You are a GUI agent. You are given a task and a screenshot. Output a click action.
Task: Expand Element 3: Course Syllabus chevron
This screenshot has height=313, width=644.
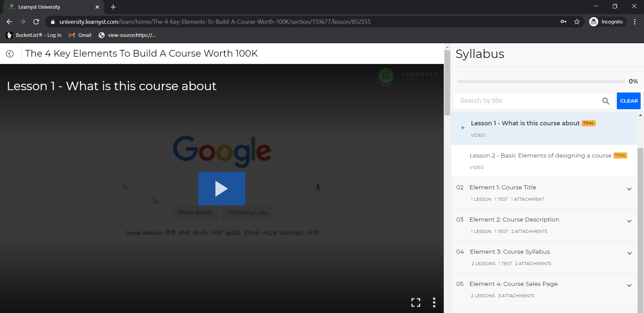629,253
